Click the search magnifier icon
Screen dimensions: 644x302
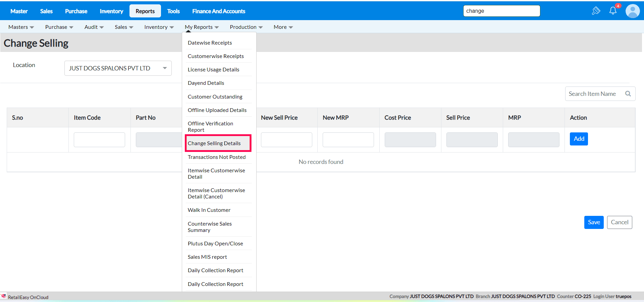(628, 94)
